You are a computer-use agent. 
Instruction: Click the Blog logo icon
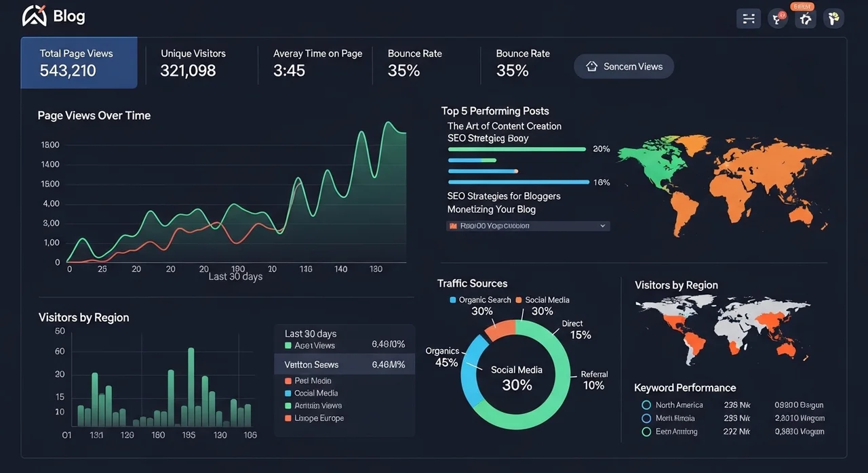34,16
